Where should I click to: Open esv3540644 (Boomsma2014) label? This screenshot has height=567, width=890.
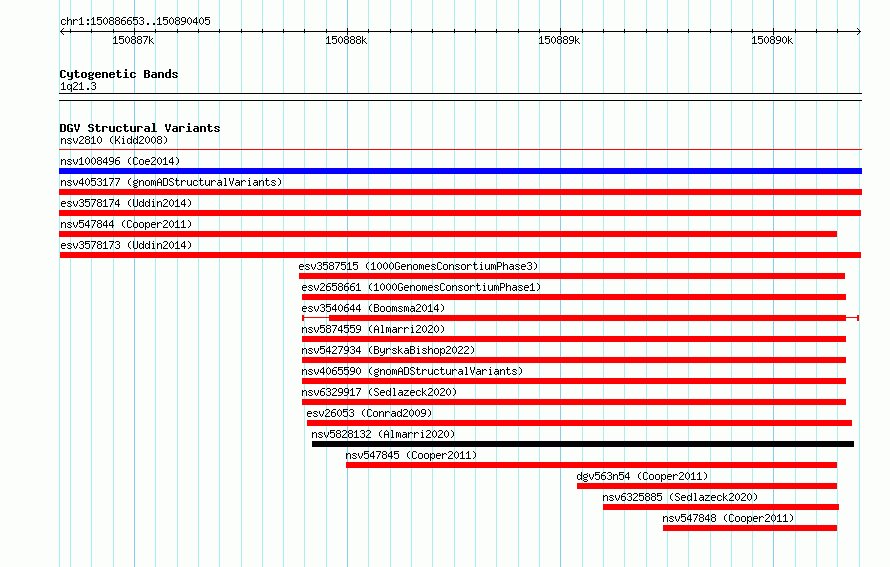pos(373,308)
